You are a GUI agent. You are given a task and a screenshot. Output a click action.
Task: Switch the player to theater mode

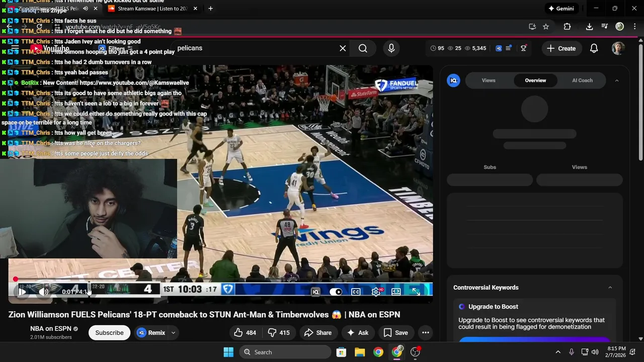[396, 292]
